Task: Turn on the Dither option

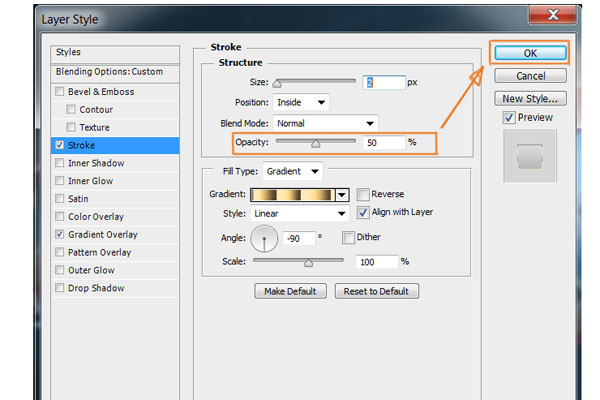Action: tap(348, 237)
